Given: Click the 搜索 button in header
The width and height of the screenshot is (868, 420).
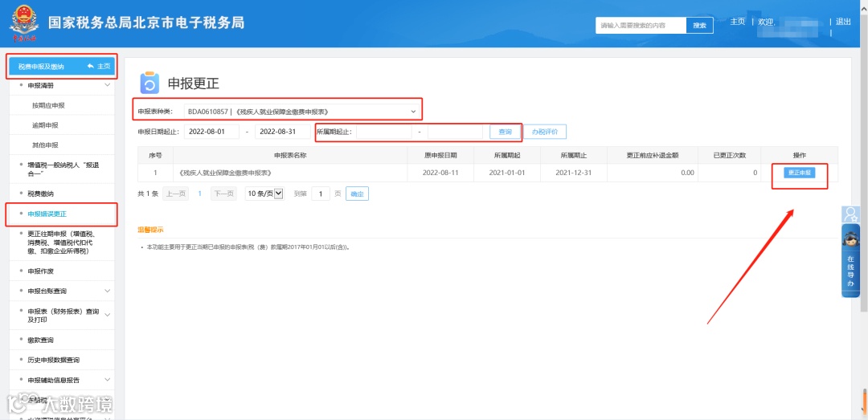Looking at the screenshot, I should (x=700, y=26).
